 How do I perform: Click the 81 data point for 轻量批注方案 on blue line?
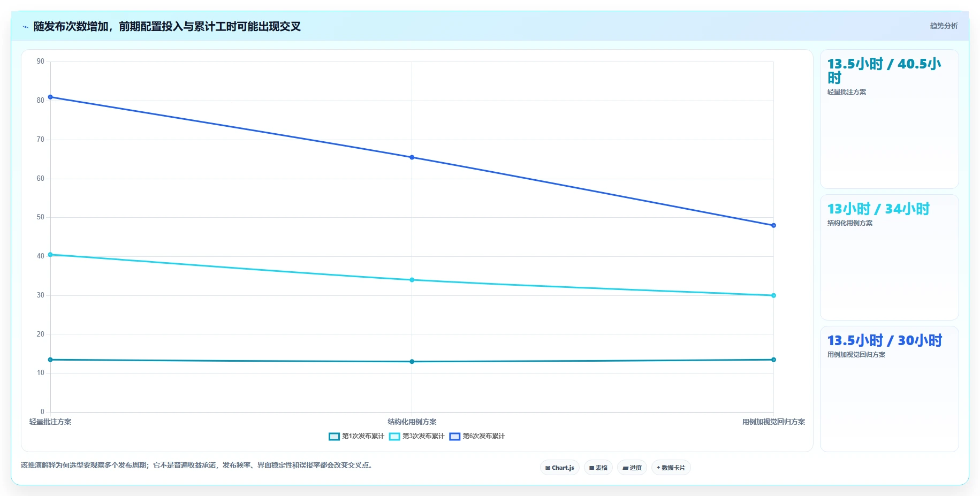click(x=50, y=97)
